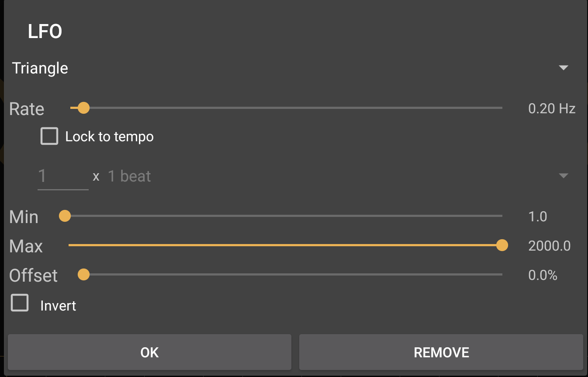Click the middle of the Min slider track
The image size is (588, 377).
[x=283, y=216]
